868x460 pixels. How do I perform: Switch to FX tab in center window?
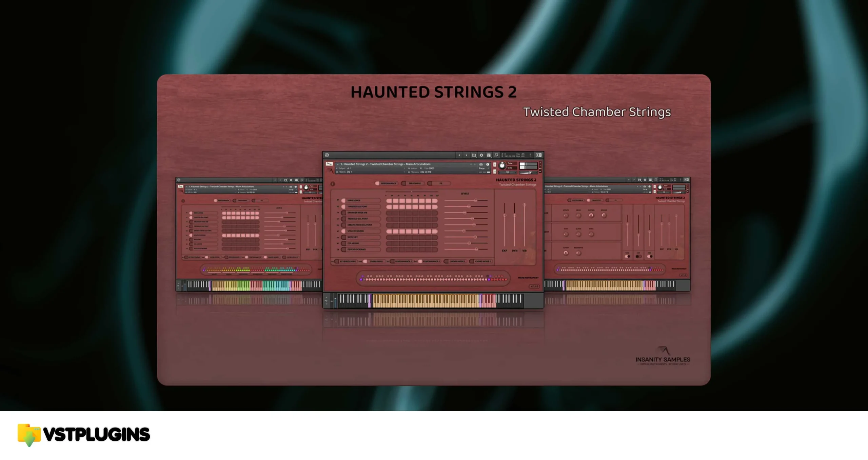tap(439, 183)
